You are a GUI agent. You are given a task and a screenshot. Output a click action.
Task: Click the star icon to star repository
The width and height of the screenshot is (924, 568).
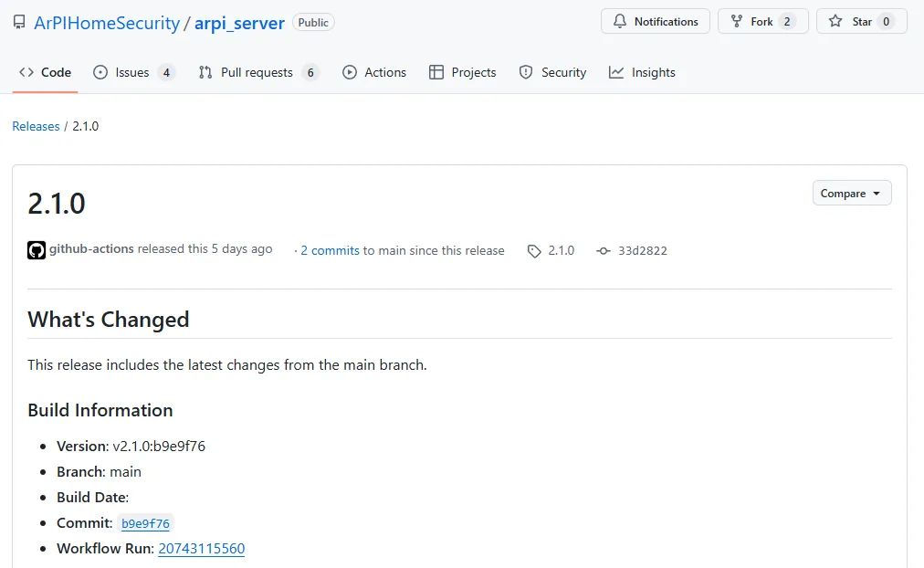tap(835, 22)
